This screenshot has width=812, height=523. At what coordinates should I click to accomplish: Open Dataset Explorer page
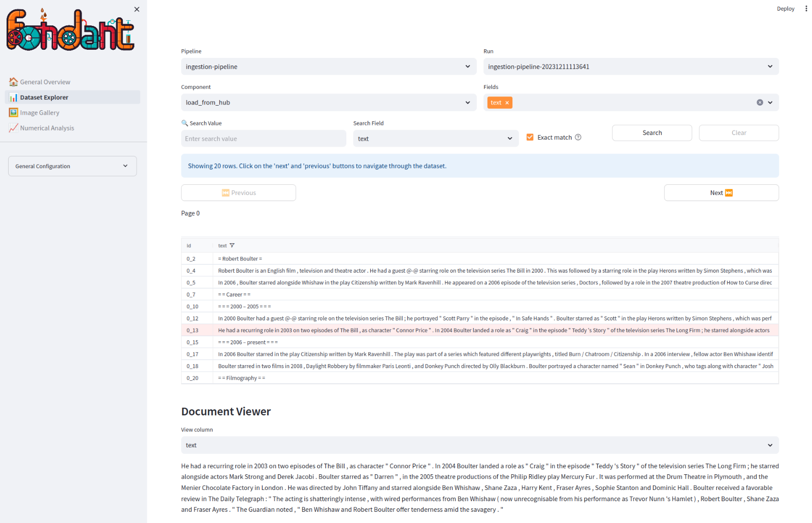point(73,97)
